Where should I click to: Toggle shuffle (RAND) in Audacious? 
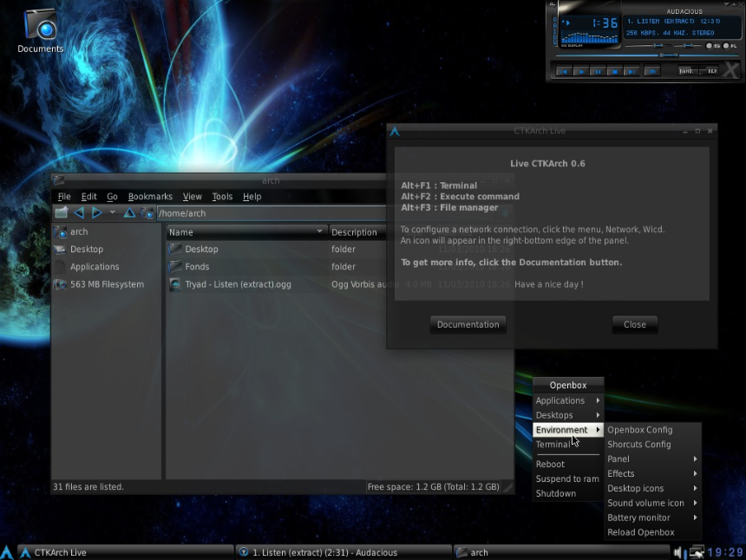pyautogui.click(x=686, y=71)
